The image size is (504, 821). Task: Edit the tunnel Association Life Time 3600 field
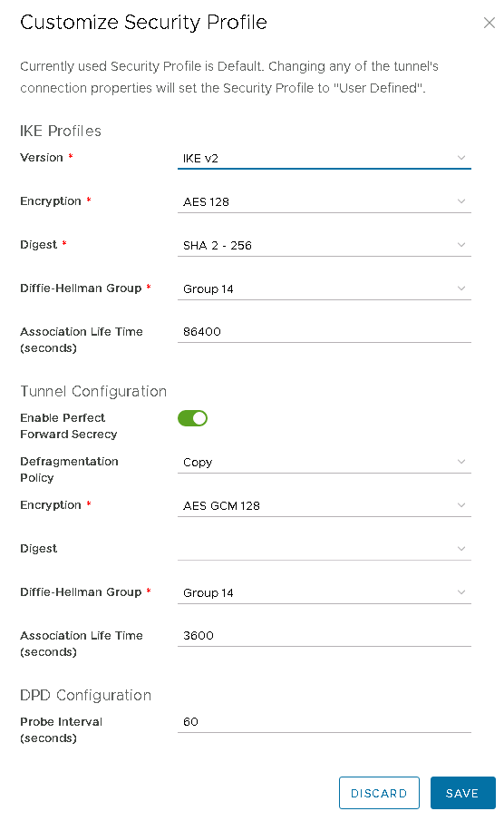pos(324,636)
